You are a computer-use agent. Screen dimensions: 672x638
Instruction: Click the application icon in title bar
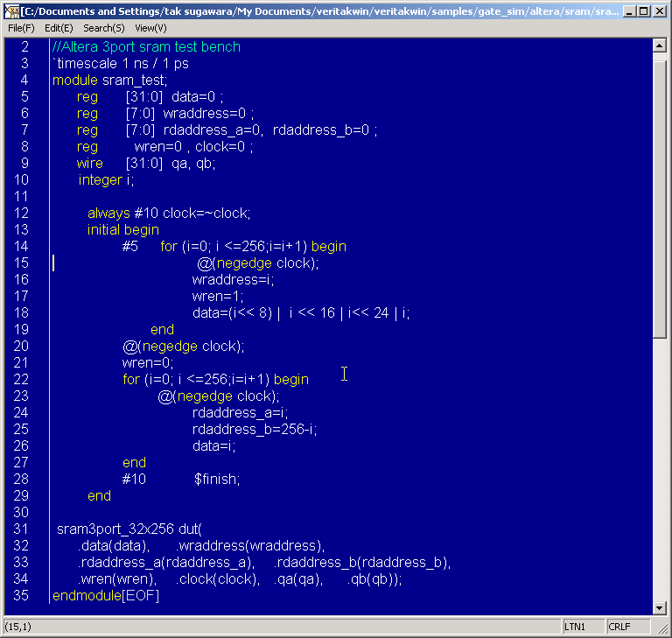point(12,11)
